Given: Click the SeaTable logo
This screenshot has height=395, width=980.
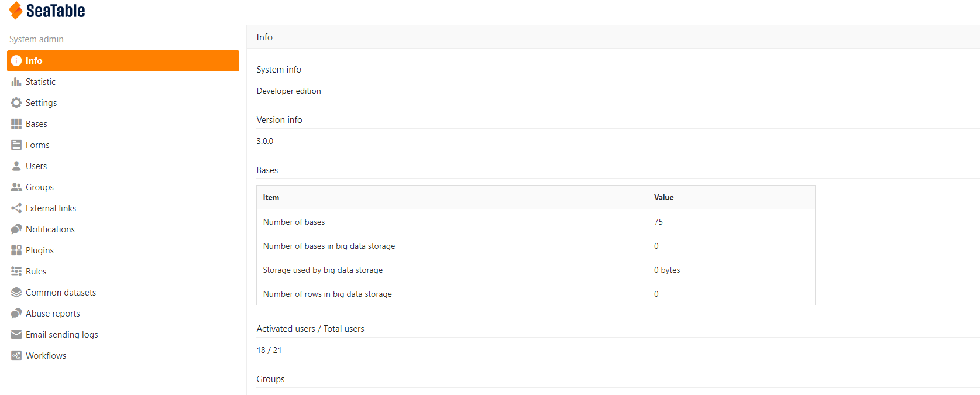Looking at the screenshot, I should [47, 11].
